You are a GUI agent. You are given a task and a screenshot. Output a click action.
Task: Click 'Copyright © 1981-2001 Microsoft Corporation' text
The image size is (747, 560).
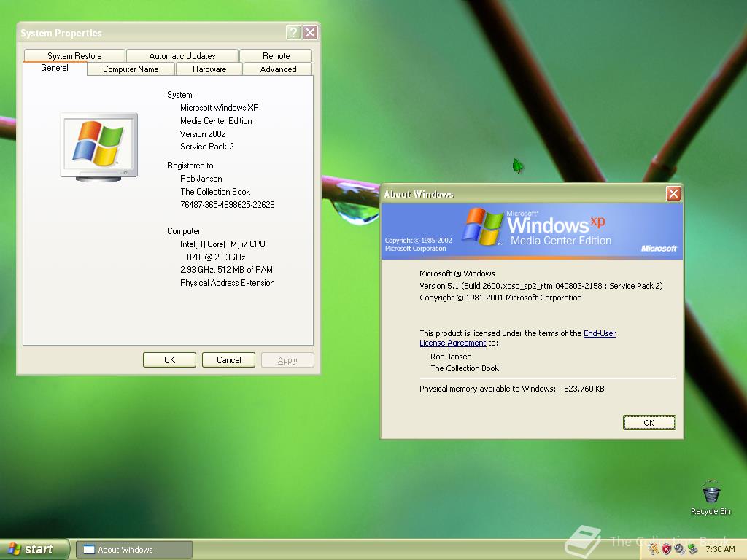500,297
